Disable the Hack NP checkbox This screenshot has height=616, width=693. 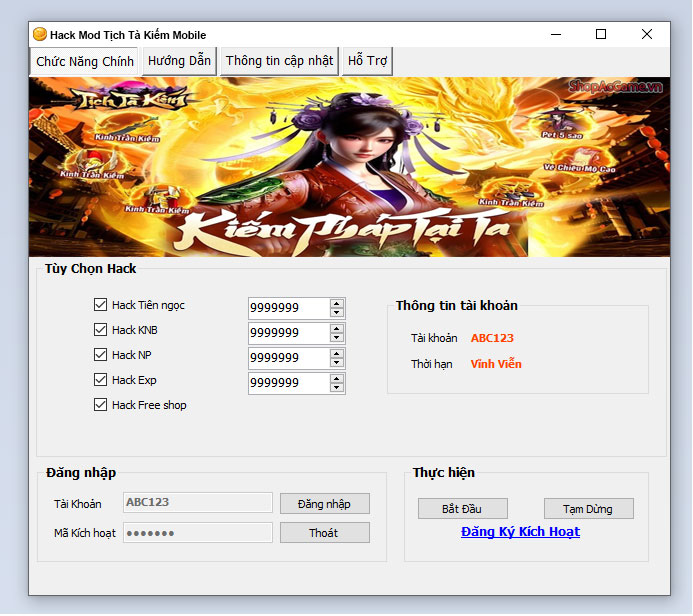(x=100, y=354)
